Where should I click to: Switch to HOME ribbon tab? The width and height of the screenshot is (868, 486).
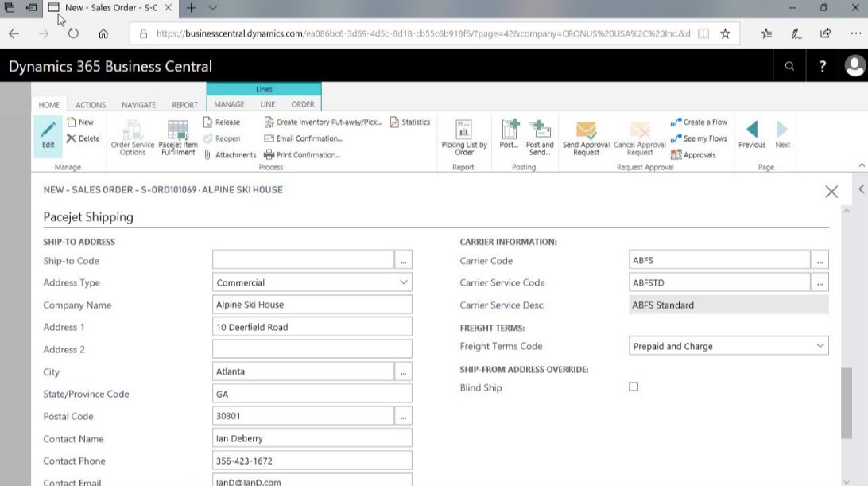coord(48,105)
